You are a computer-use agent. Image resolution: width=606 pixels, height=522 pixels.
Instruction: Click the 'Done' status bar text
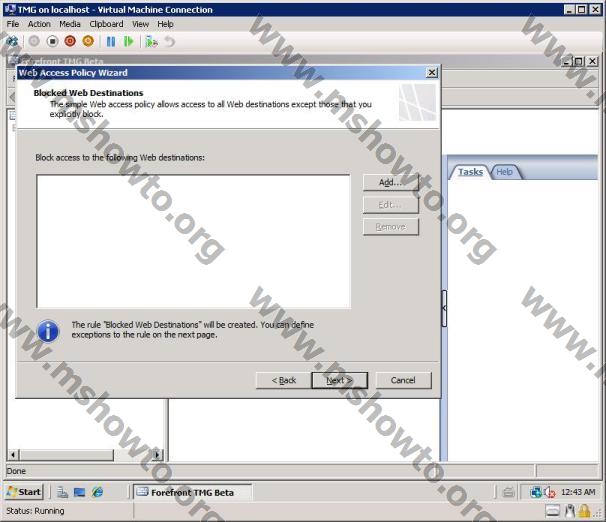16,471
